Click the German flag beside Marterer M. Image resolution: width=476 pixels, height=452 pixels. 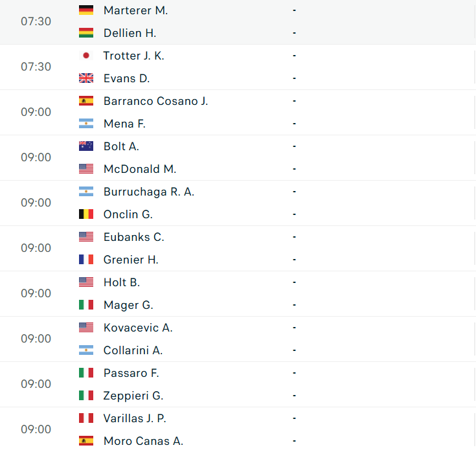[85, 10]
